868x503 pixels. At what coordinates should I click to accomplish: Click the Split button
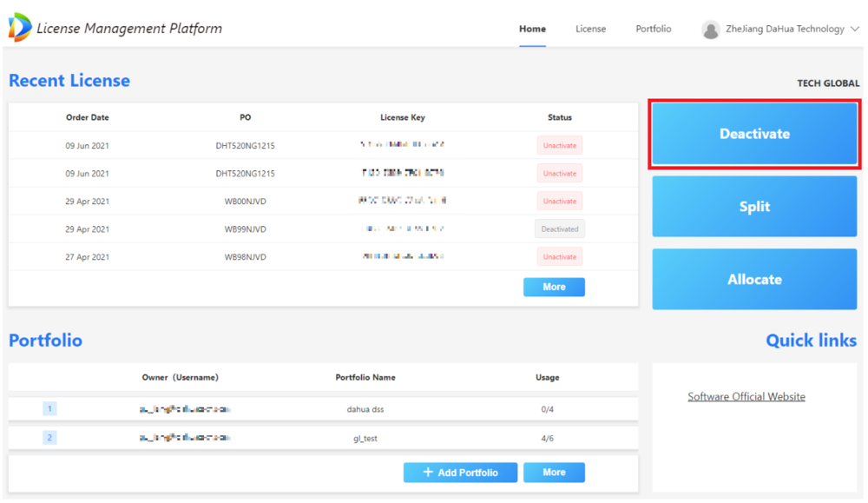point(754,206)
